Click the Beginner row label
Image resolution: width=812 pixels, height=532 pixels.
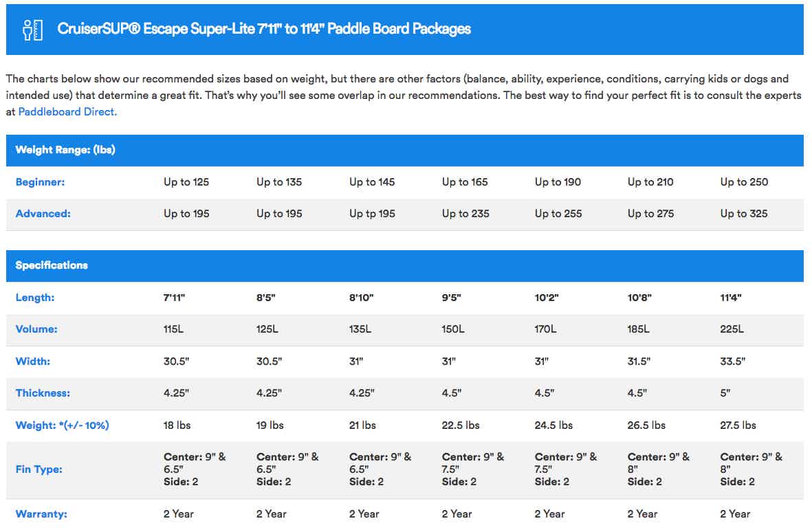(x=40, y=182)
